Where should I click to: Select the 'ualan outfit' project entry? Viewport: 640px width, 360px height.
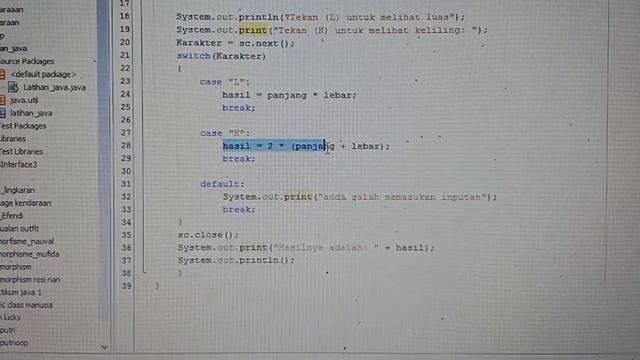[19, 229]
